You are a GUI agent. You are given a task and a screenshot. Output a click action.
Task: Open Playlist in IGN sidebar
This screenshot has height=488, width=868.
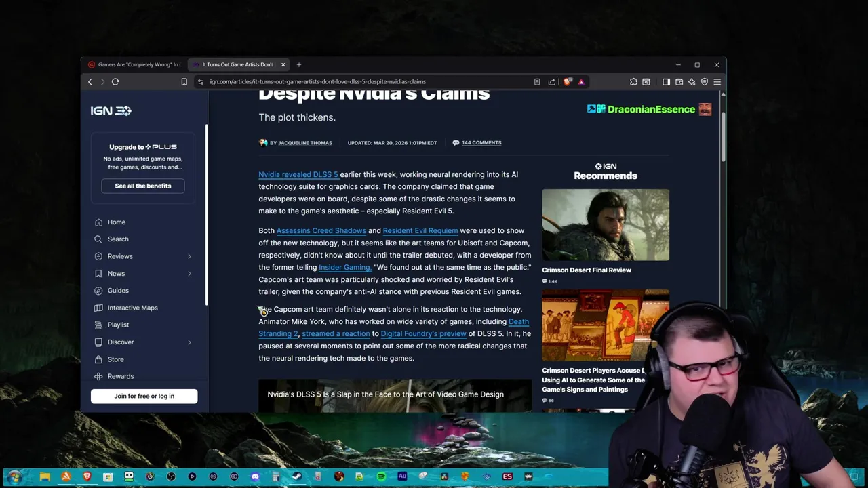[117, 325]
